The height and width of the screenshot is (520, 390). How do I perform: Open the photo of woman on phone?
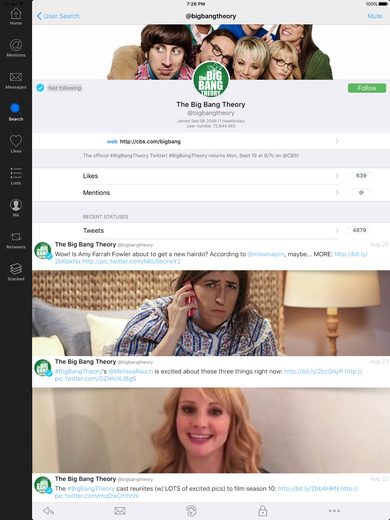211,313
